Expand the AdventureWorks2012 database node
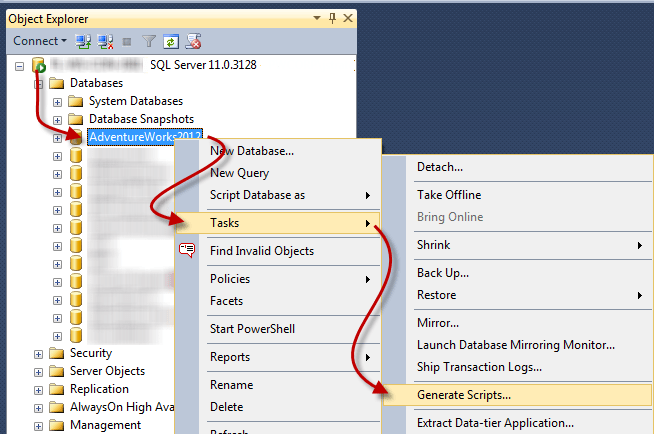The image size is (654, 434). 57,138
